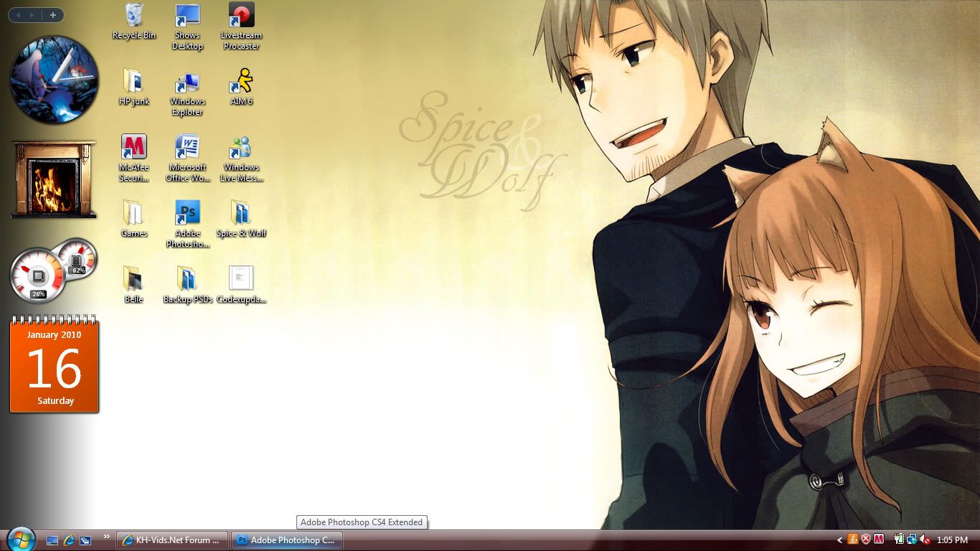Click the CPU meter gadget showing 26%
The height and width of the screenshot is (551, 980).
point(39,275)
